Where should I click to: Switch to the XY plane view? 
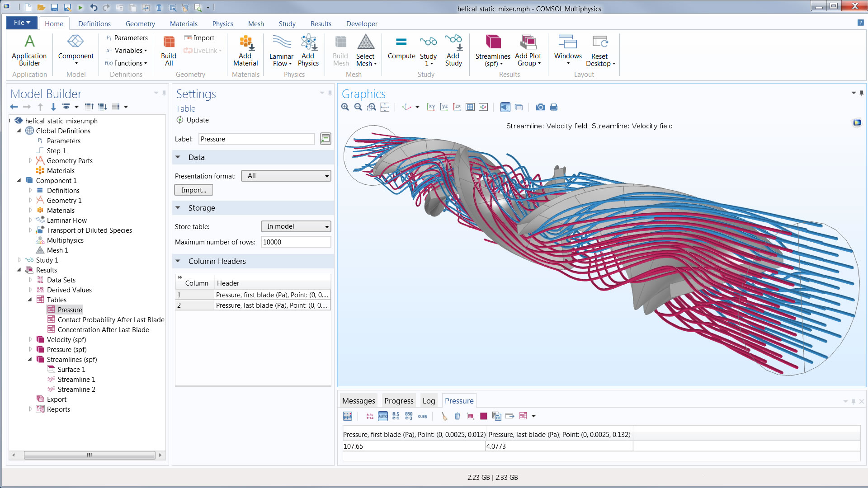coord(431,107)
